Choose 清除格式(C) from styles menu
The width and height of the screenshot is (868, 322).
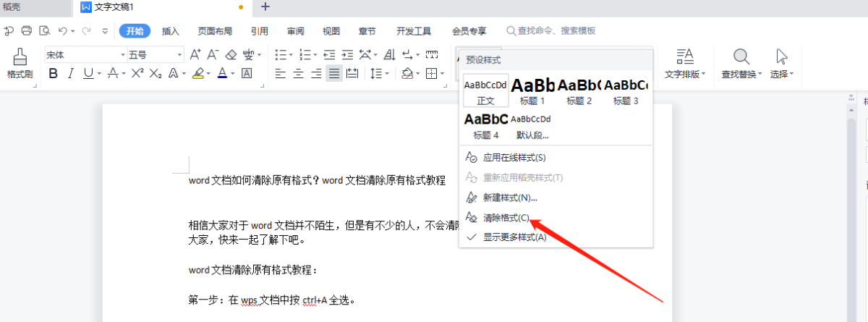point(505,217)
